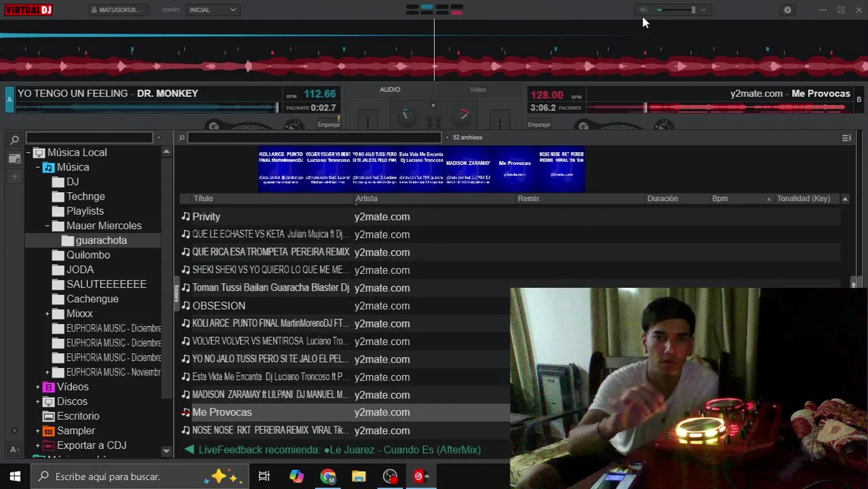Sort by the Artista column header
The width and height of the screenshot is (868, 489).
366,198
